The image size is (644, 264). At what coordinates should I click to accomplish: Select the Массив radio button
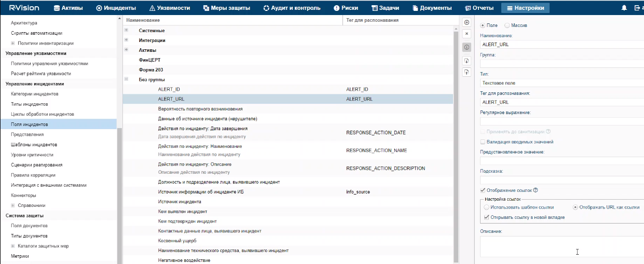507,25
